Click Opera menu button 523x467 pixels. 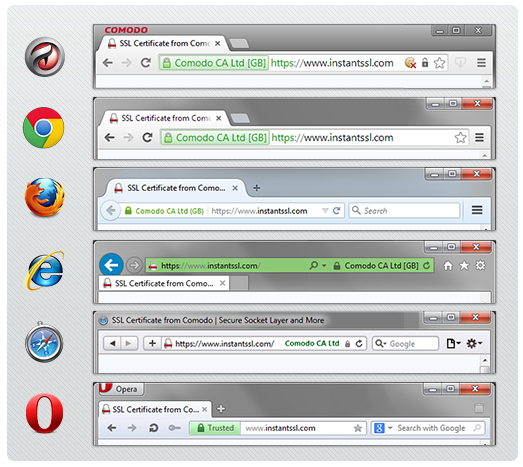tap(121, 389)
